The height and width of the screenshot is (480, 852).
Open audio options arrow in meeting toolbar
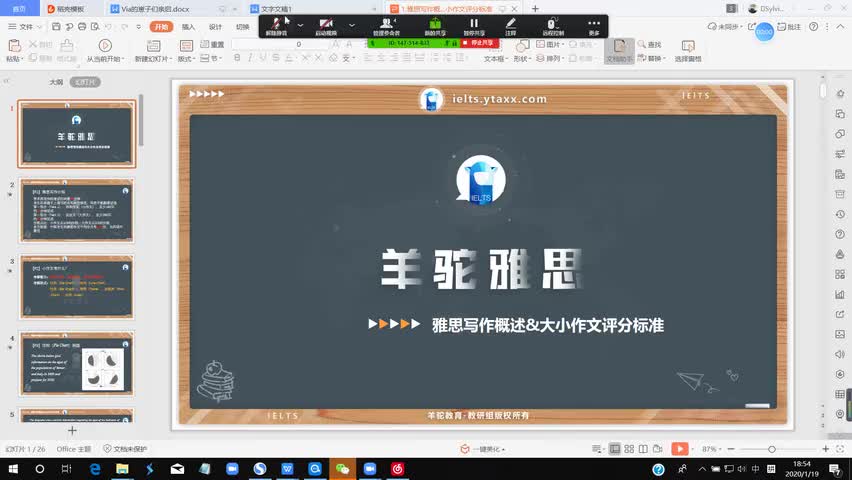(x=300, y=25)
